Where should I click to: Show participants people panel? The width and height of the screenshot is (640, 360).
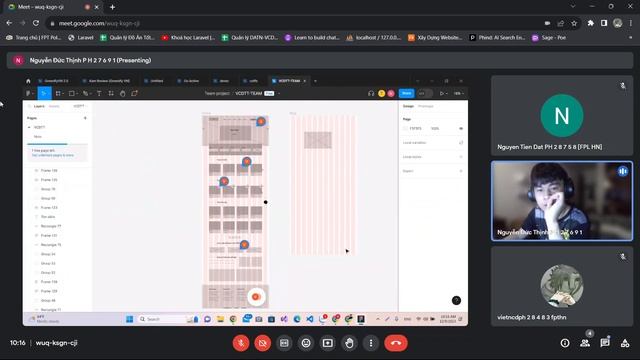585,343
